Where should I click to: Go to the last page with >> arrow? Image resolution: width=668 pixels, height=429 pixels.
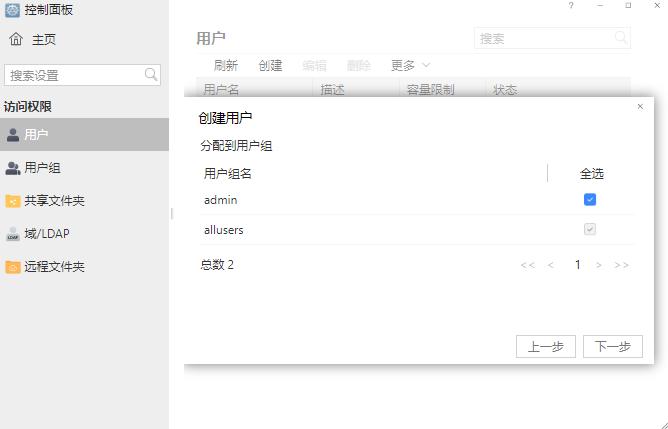621,265
